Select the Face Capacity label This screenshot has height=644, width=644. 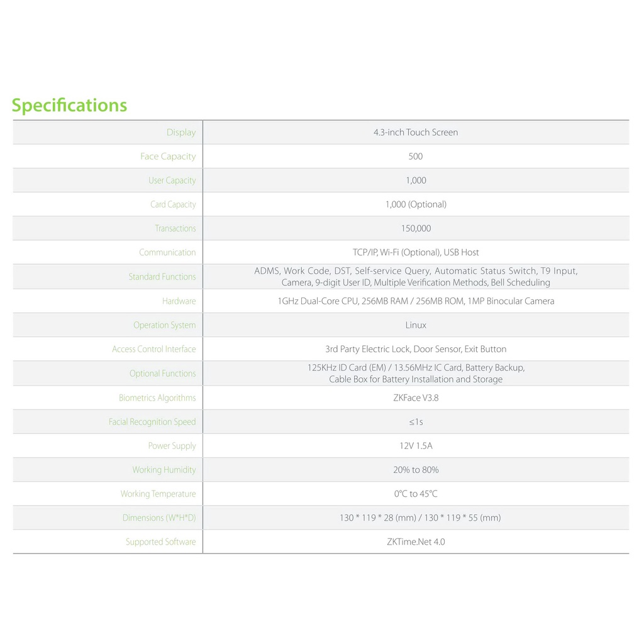tap(168, 157)
